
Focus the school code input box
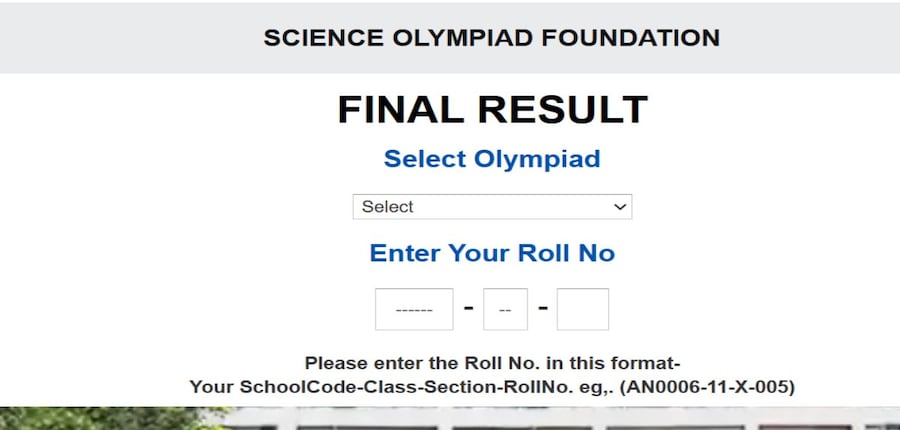(x=414, y=310)
